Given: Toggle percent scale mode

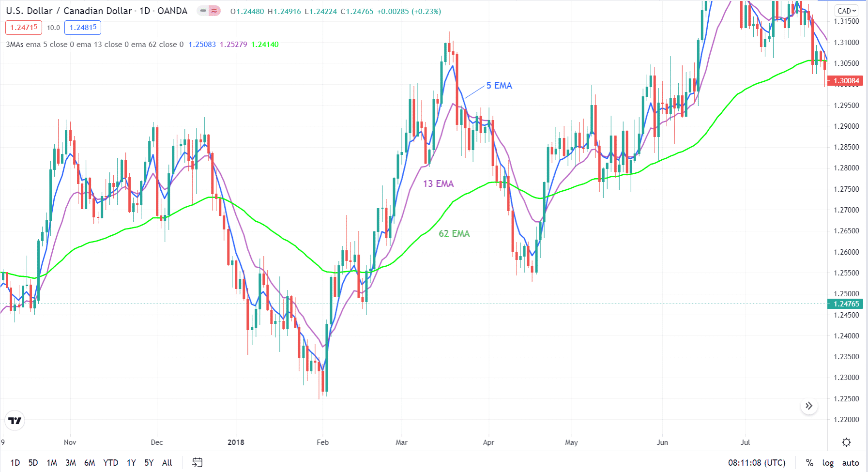Looking at the screenshot, I should (x=809, y=463).
